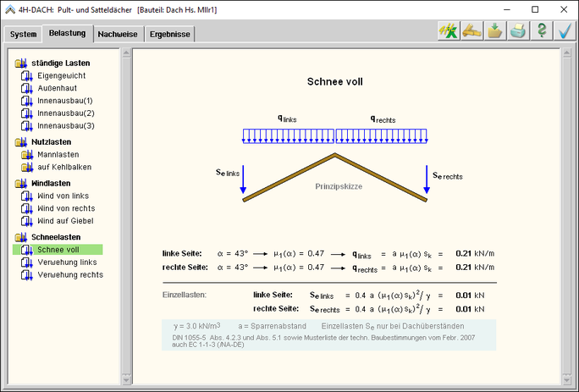Viewport: 579px width, 392px height.
Task: Go to the Ergebnisse tab
Action: 170,35
